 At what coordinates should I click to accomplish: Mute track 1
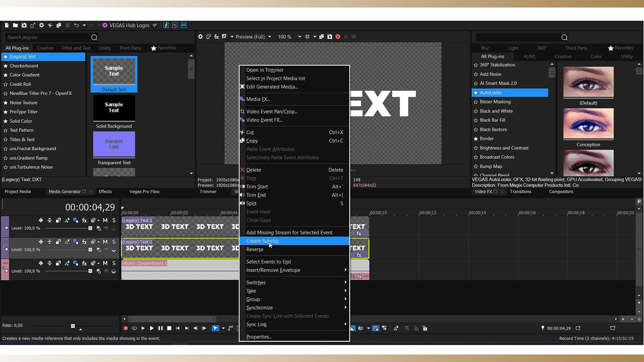(106, 221)
